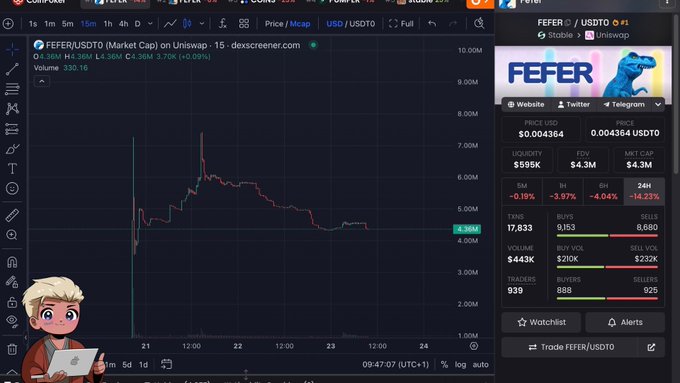
Task: Add a symbol with plus icon
Action: pos(8,23)
